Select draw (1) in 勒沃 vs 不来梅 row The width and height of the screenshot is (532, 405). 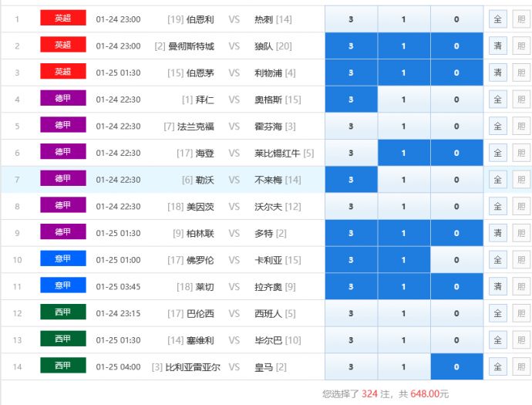click(x=403, y=180)
